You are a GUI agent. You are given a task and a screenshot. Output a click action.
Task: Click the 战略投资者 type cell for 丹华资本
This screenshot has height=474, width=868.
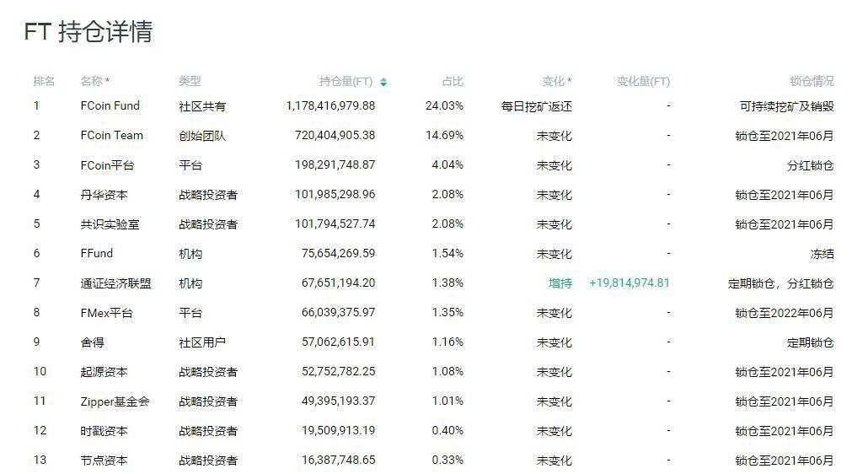point(208,195)
